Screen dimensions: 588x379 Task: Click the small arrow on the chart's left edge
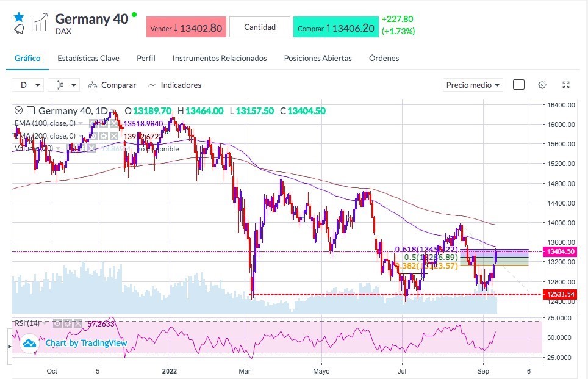point(9,347)
